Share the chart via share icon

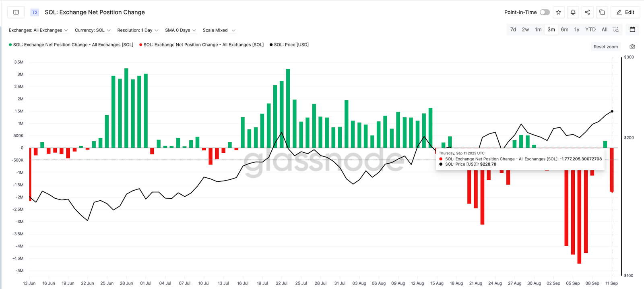pos(587,12)
